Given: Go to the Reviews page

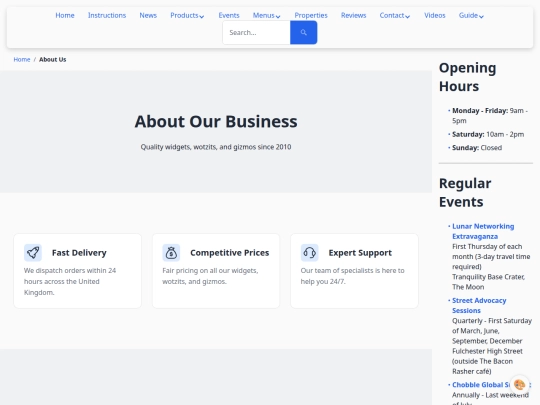Looking at the screenshot, I should (x=353, y=15).
